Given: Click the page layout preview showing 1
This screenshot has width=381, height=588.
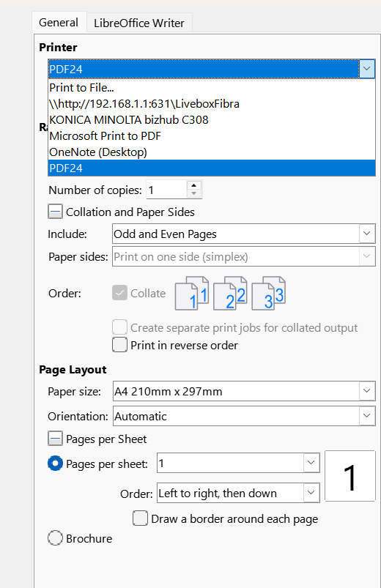Looking at the screenshot, I should (349, 476).
